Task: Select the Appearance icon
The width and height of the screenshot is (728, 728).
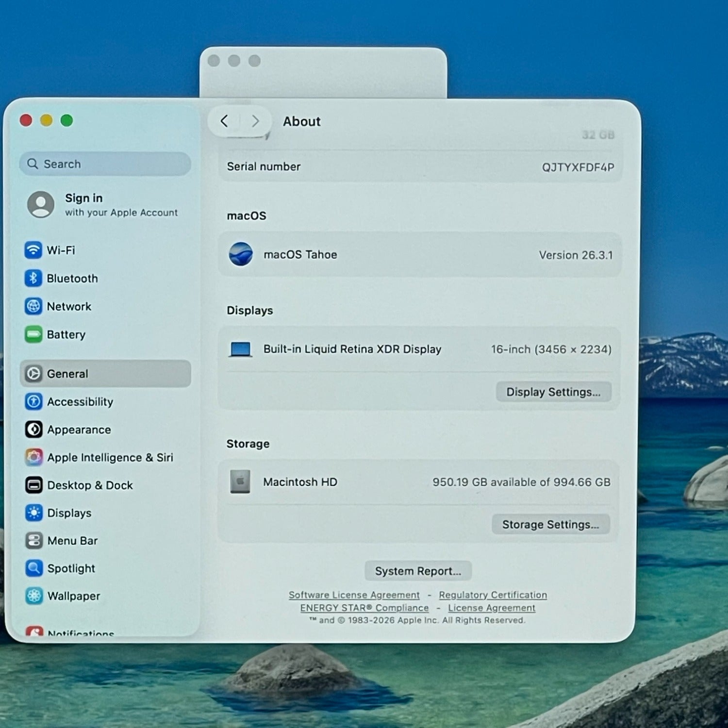Action: 33,430
